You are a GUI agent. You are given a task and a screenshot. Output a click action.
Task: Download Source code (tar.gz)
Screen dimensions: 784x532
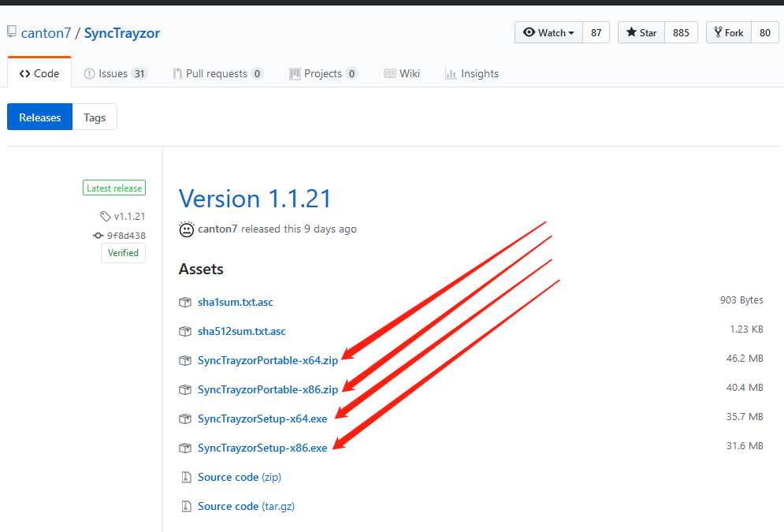pyautogui.click(x=246, y=506)
